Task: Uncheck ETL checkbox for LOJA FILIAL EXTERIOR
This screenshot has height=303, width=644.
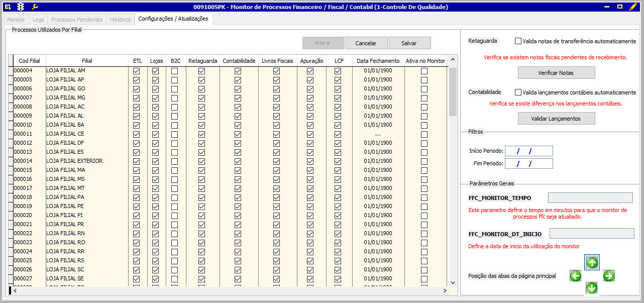Action: (136, 161)
